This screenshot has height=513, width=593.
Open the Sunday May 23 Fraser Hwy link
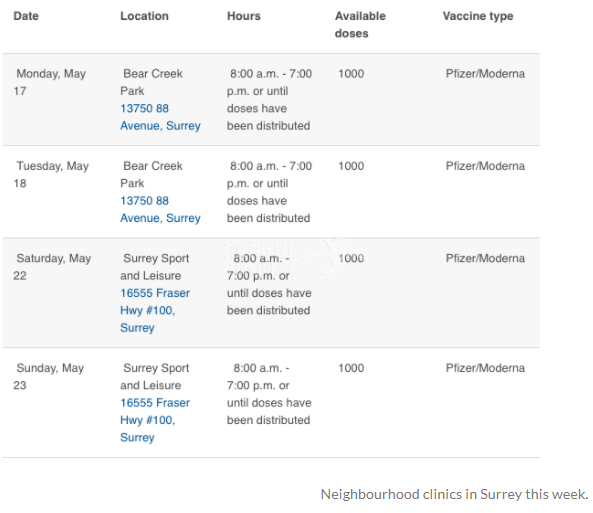tap(155, 420)
